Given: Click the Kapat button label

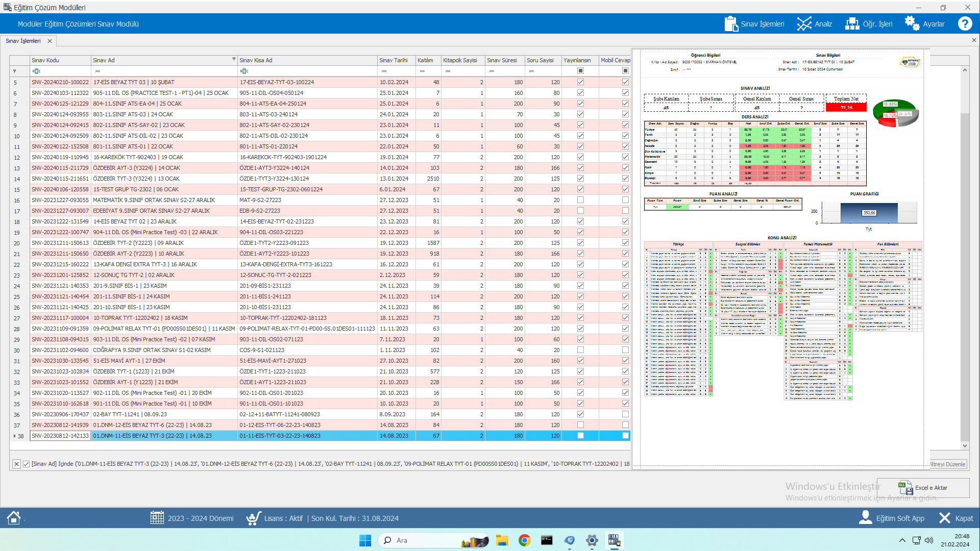Looking at the screenshot, I should tap(964, 518).
